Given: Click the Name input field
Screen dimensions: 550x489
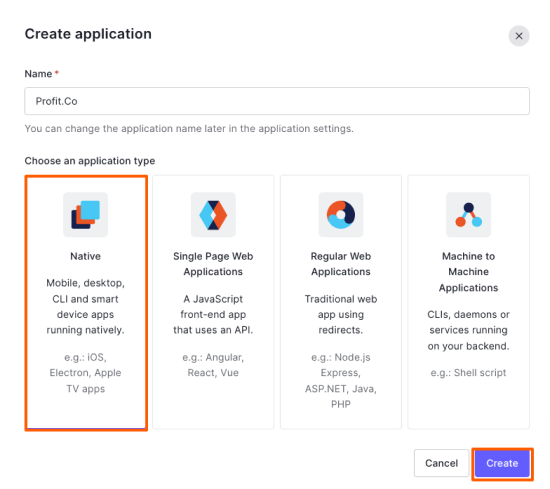Looking at the screenshot, I should (277, 101).
